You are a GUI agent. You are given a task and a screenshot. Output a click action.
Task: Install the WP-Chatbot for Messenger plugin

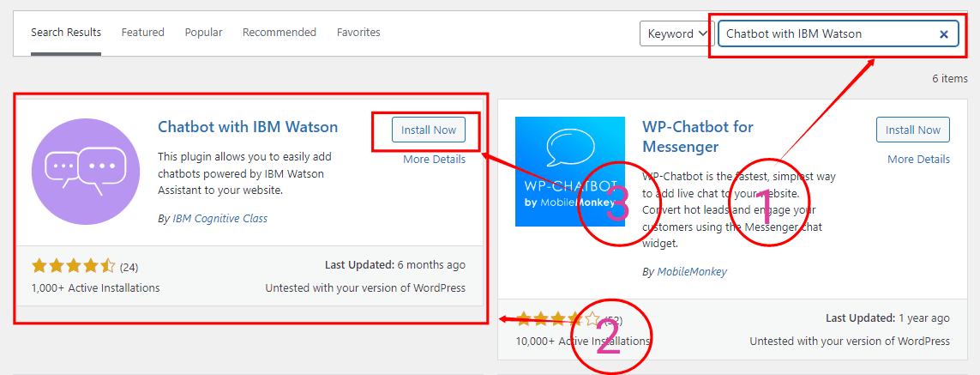pyautogui.click(x=913, y=130)
